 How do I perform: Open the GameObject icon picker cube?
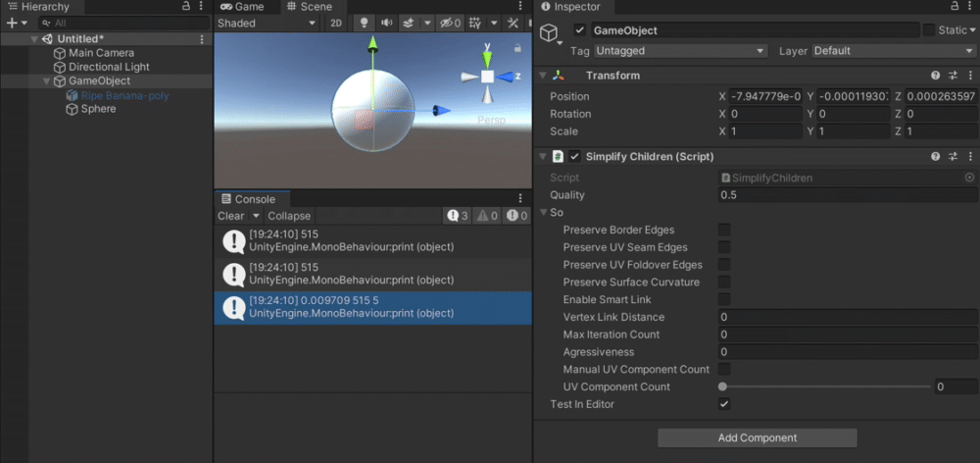(551, 33)
